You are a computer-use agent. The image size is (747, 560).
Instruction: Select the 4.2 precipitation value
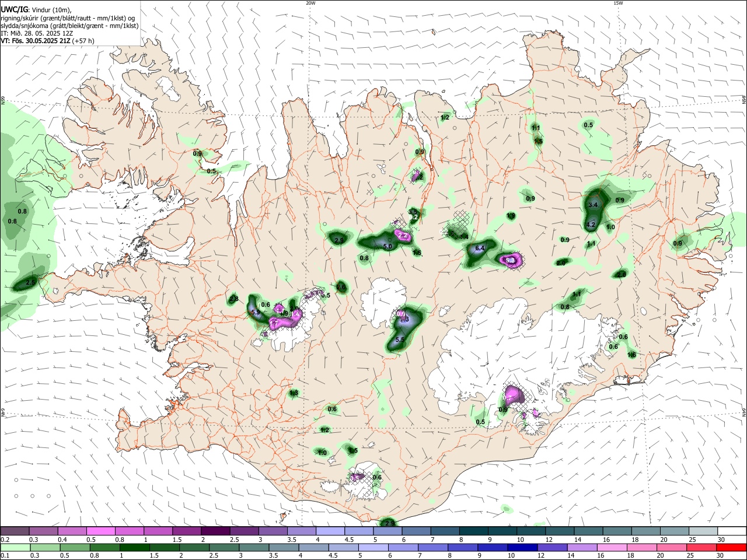591,225
